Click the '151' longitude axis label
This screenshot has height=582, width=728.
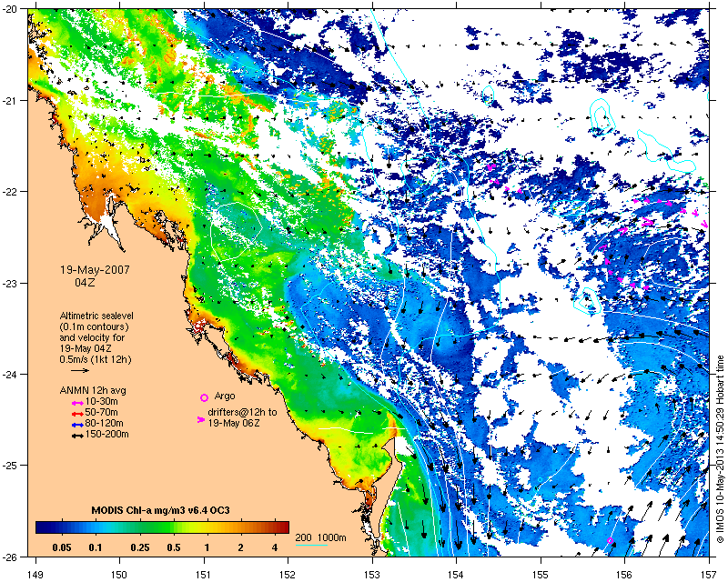(x=204, y=575)
